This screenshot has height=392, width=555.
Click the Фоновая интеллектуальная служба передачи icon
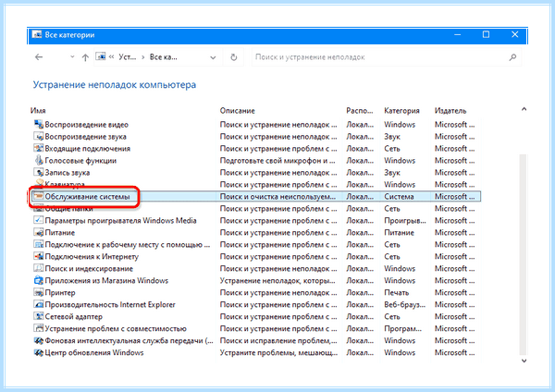click(x=38, y=340)
